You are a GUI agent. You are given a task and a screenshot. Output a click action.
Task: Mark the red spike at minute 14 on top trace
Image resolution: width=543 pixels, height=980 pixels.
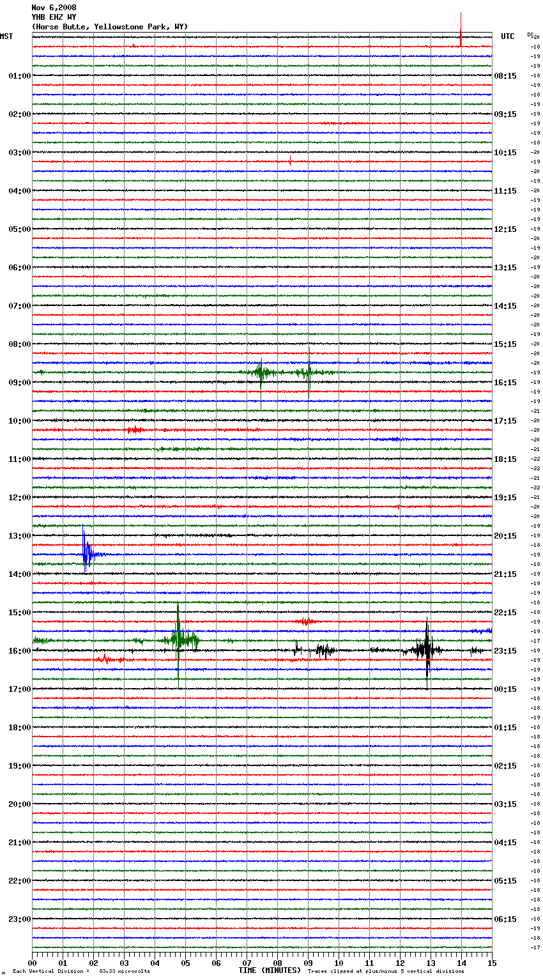[461, 29]
